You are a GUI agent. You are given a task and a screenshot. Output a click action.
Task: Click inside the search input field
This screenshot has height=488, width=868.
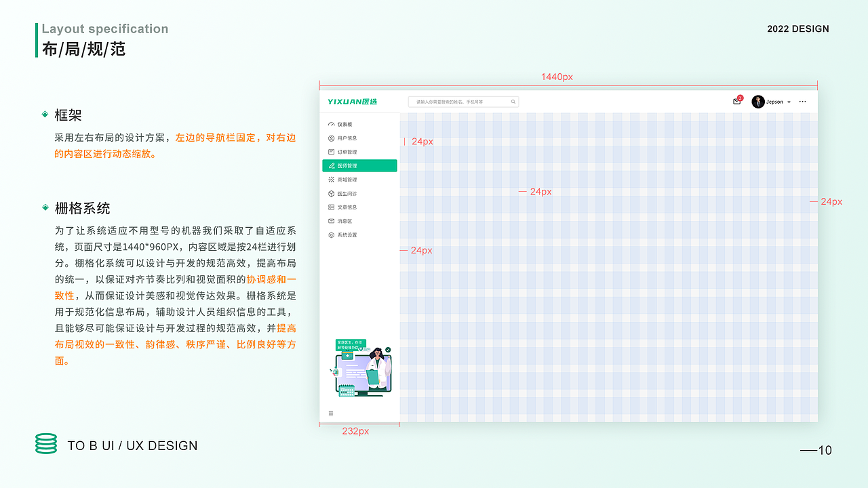pyautogui.click(x=463, y=102)
